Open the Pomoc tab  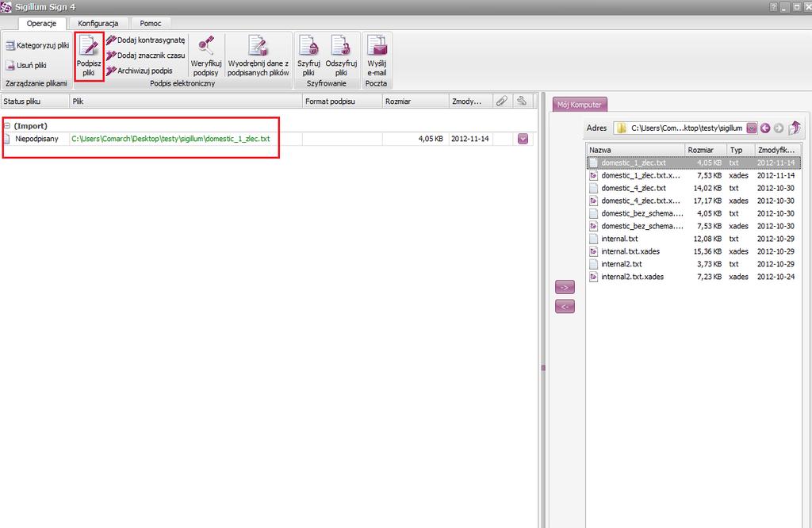[150, 23]
